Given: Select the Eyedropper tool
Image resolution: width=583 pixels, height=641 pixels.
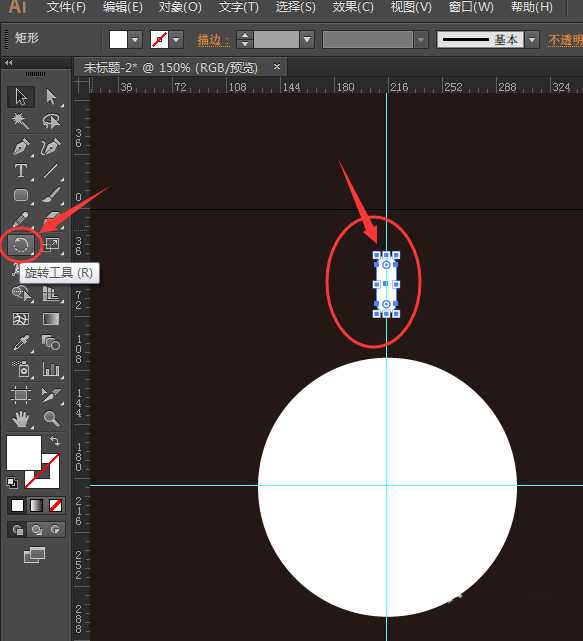Looking at the screenshot, I should coord(21,343).
